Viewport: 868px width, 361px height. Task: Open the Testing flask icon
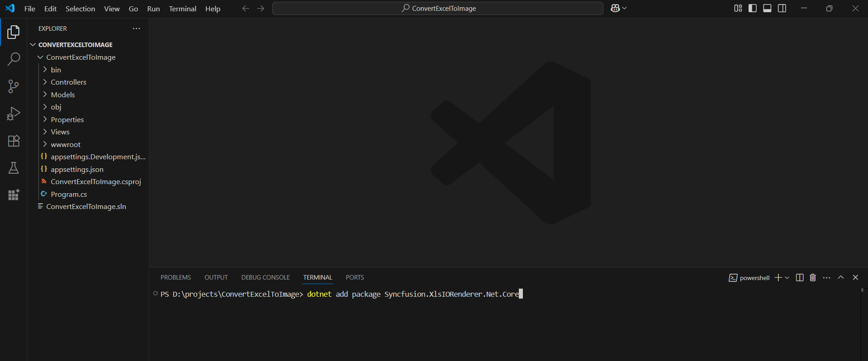point(14,168)
